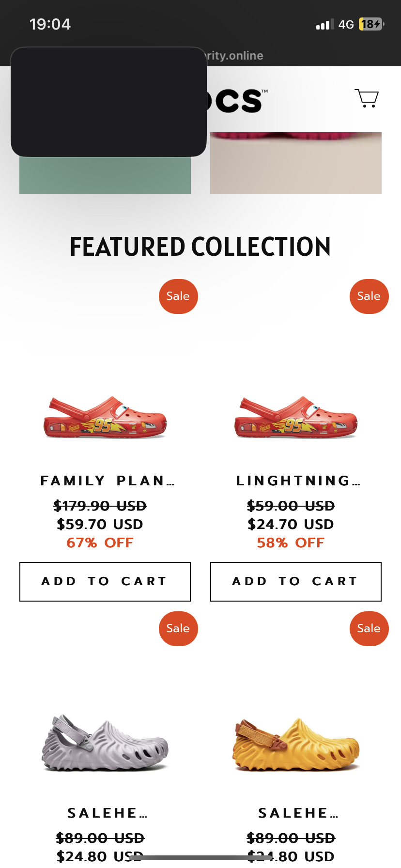Open the FAMILY PLAN product title
This screenshot has width=401, height=868.
point(108,481)
